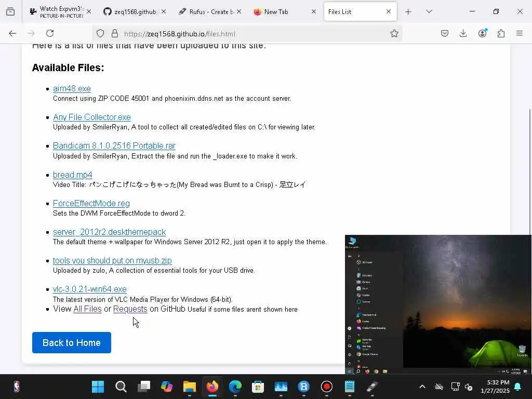Open Microsoft Store from the taskbar

click(258, 387)
